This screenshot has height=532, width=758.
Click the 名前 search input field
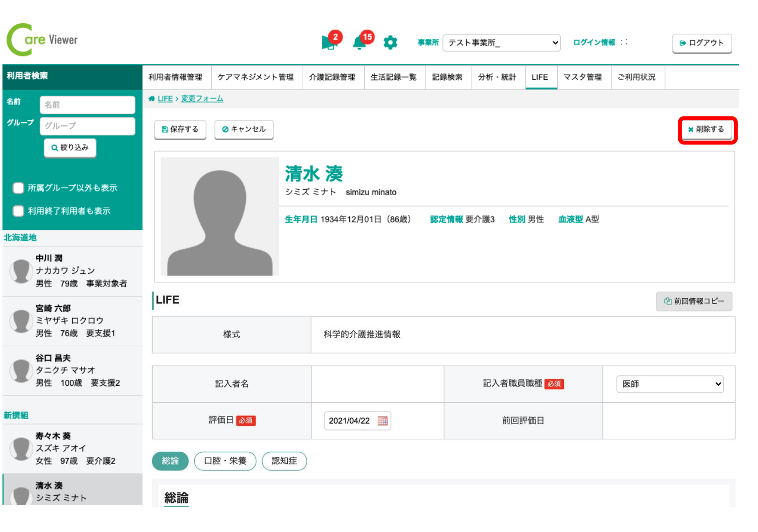click(x=87, y=105)
